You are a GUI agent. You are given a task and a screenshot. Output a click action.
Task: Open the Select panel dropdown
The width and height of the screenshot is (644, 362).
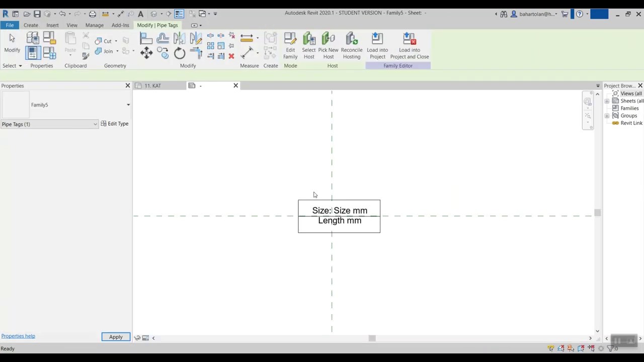(x=12, y=66)
